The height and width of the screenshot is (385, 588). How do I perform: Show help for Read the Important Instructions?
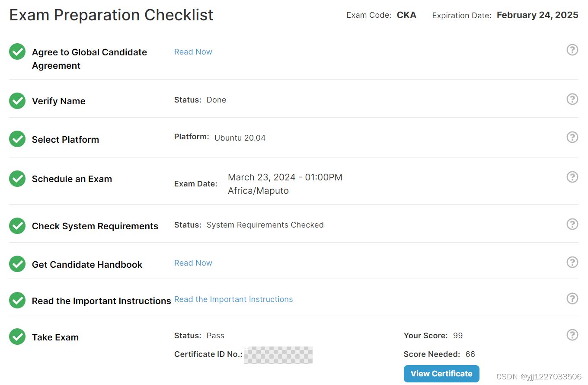[x=572, y=298]
